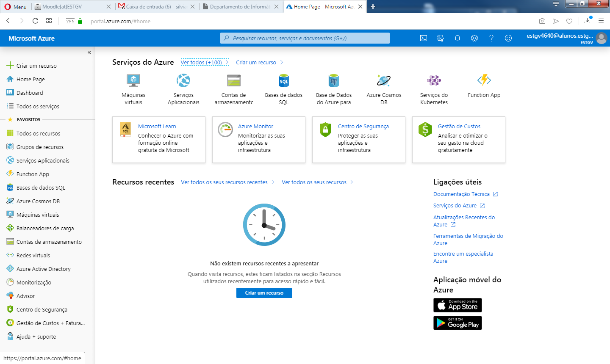Open Opera easy setup sliders icon
Screen dimensions: 610x364
click(x=601, y=21)
